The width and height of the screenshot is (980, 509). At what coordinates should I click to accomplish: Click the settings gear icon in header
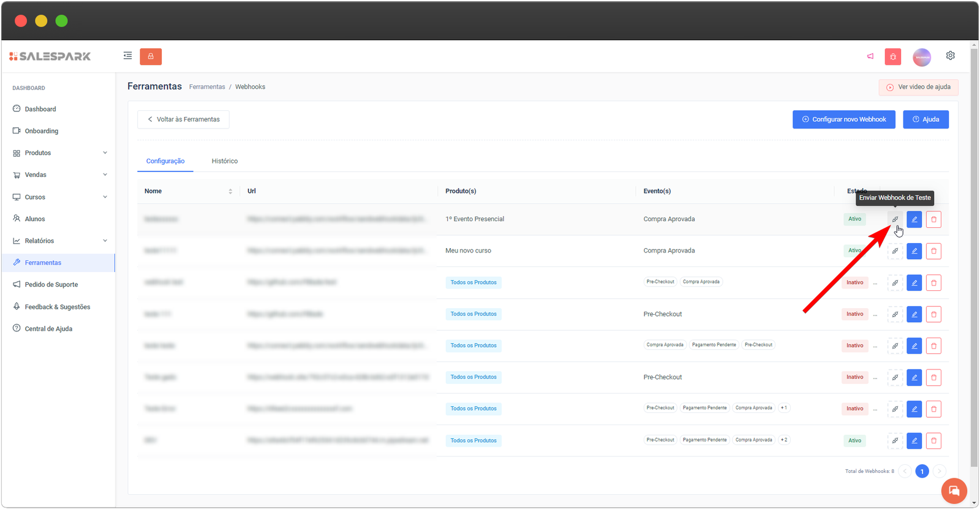pos(950,56)
